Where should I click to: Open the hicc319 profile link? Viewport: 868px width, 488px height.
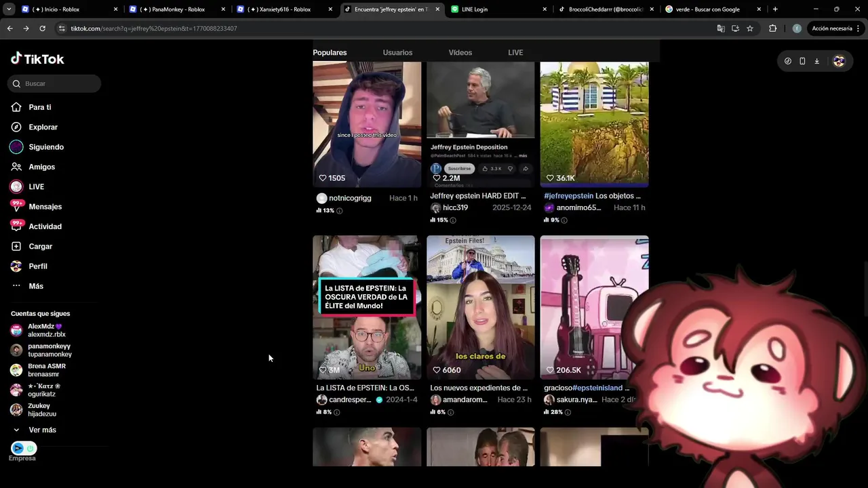[x=455, y=207]
